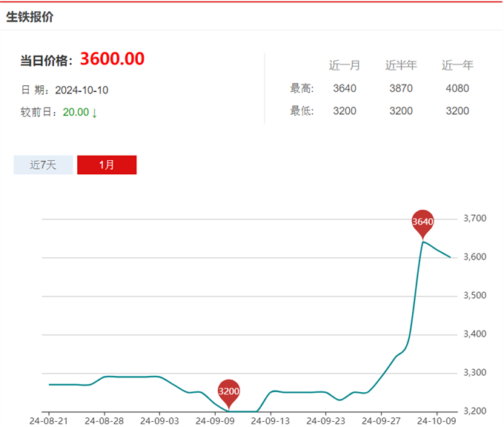Click the date 2024-10-10

(82, 90)
